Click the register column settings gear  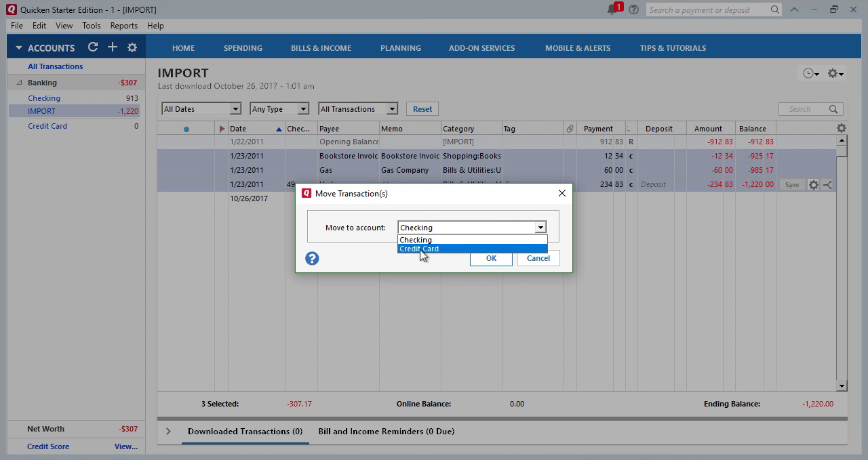pyautogui.click(x=841, y=128)
